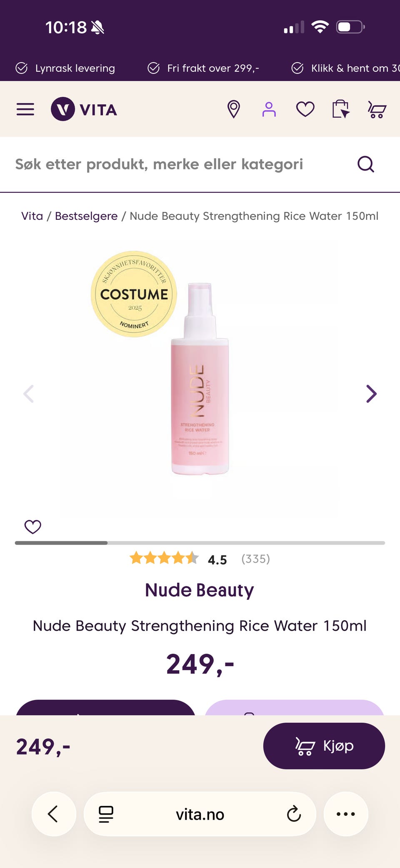Open the hamburger navigation menu

[x=25, y=109]
